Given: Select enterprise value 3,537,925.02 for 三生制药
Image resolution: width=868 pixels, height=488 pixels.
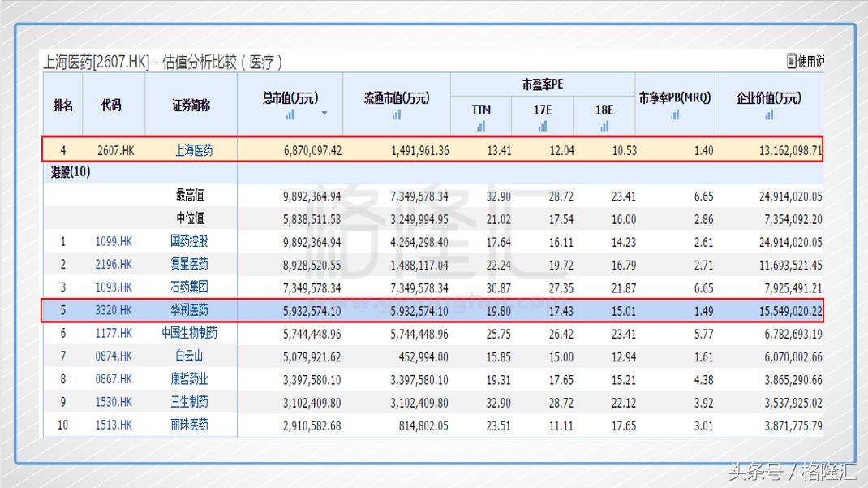Looking at the screenshot, I should click(x=793, y=404).
